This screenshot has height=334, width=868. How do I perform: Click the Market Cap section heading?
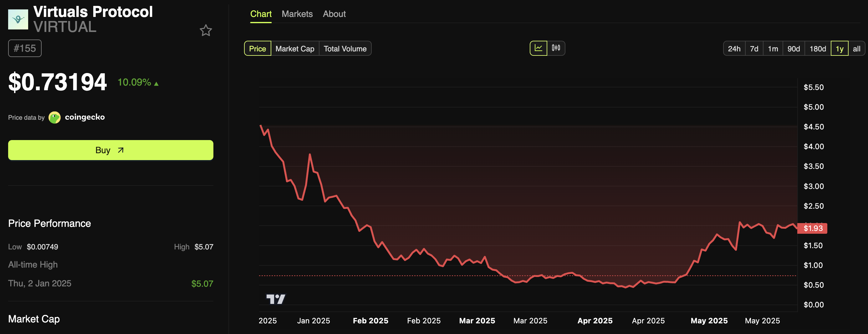34,319
